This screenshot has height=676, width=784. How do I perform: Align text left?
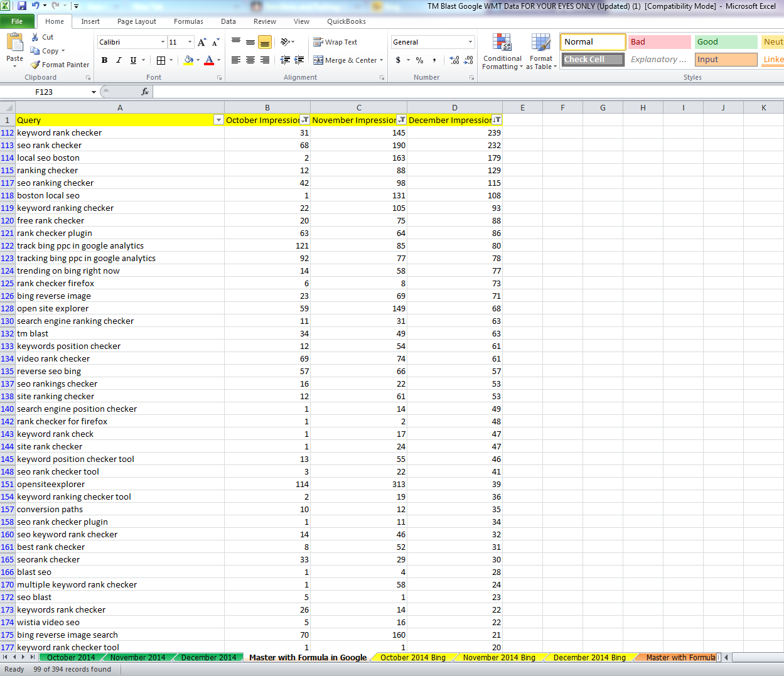236,60
